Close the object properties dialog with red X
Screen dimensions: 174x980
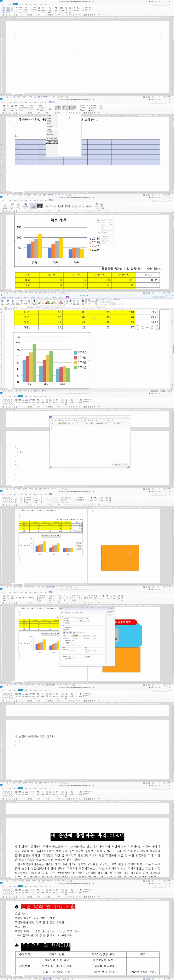tap(113, 609)
